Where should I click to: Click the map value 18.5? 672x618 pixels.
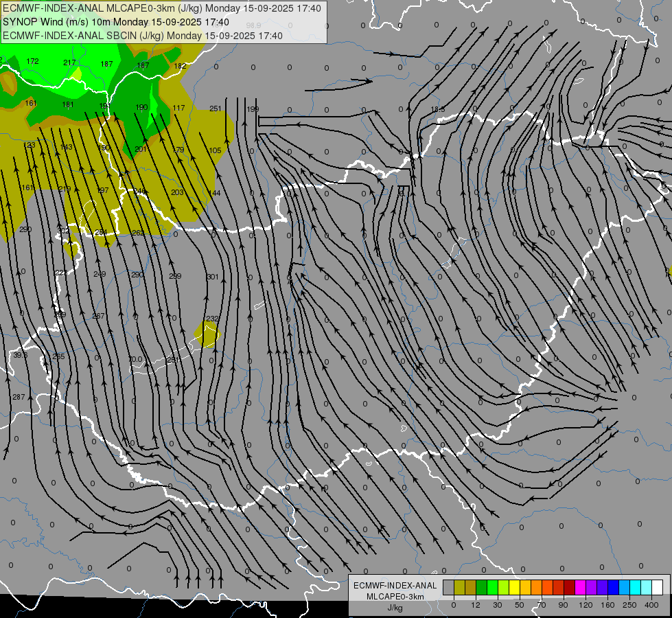(437, 110)
